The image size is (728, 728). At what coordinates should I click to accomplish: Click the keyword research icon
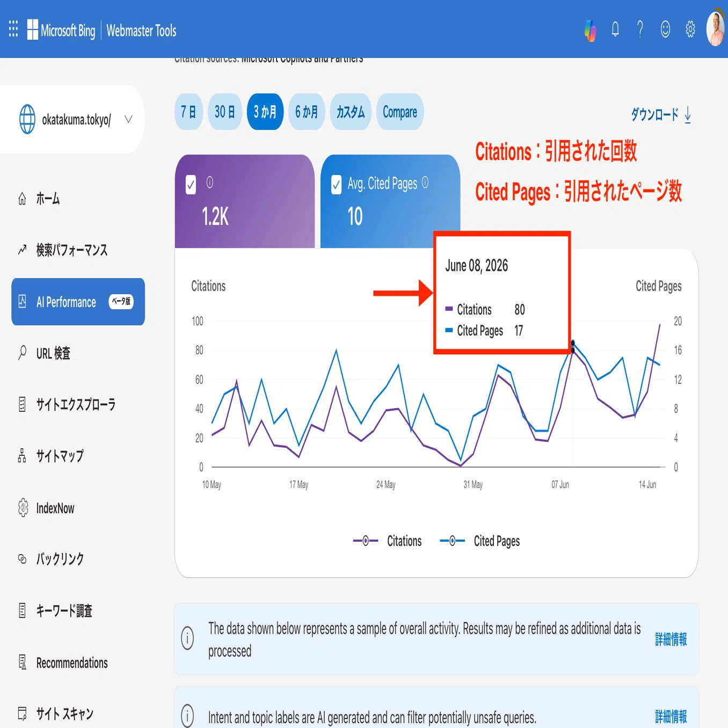point(22,610)
